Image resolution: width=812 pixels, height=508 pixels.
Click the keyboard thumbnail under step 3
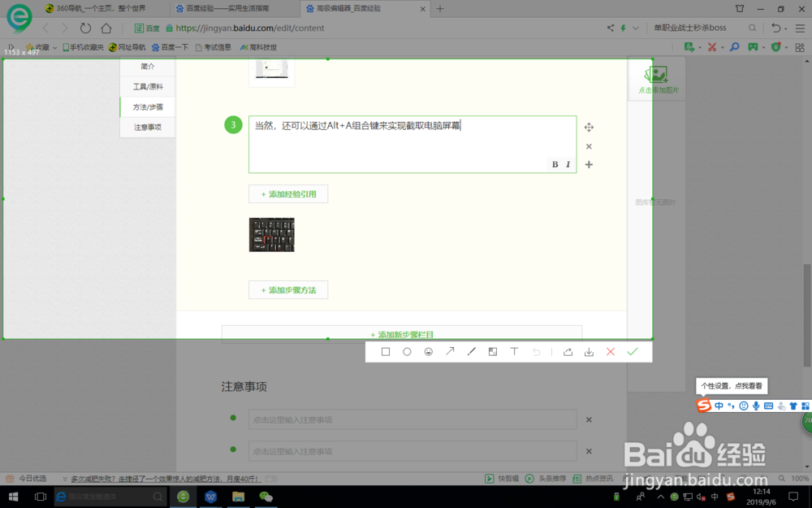click(272, 235)
